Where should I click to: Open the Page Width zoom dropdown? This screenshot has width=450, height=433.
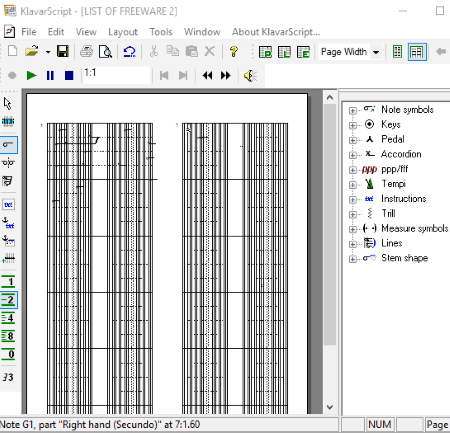pyautogui.click(x=376, y=52)
